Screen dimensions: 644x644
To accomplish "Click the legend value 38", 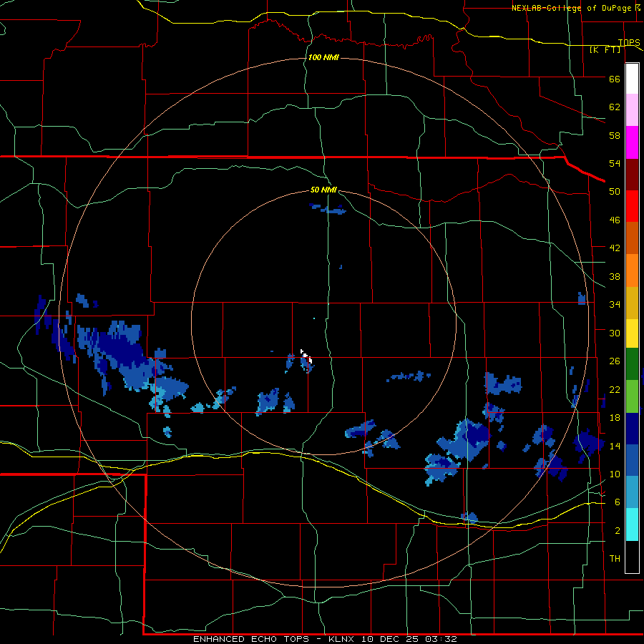I will (615, 276).
